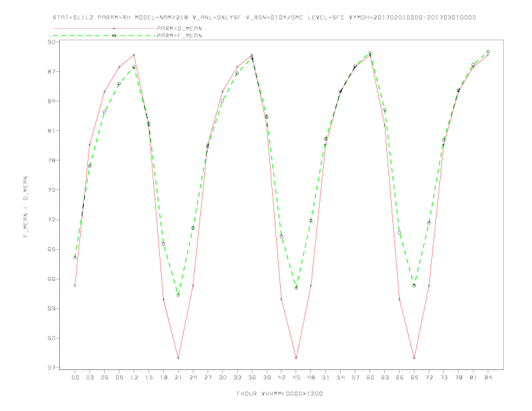Select y-axis tick label 63

[x=51, y=309]
